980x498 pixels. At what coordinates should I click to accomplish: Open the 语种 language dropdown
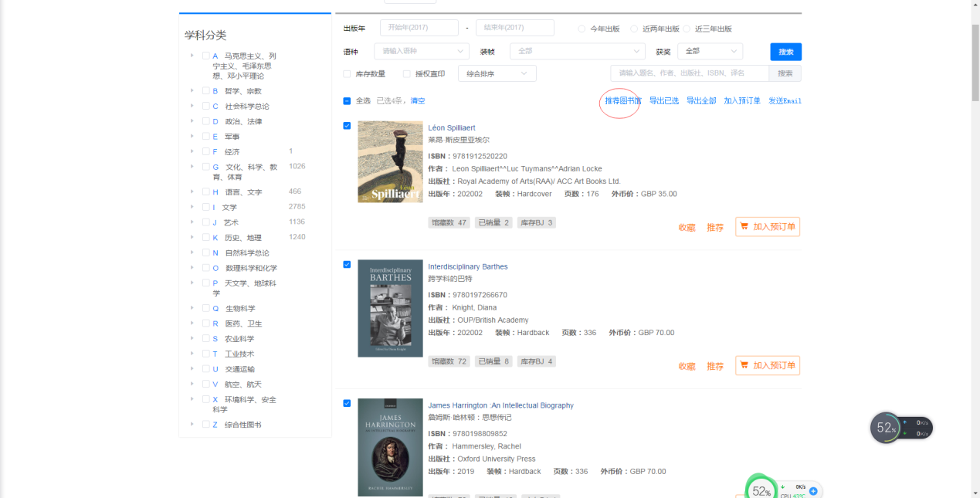click(x=421, y=51)
